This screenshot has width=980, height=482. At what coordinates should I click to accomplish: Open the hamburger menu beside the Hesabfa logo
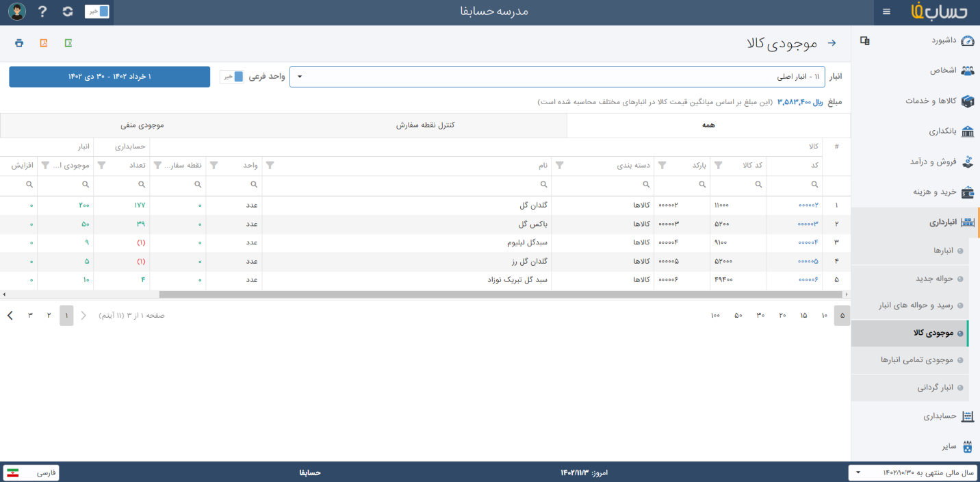tap(886, 12)
